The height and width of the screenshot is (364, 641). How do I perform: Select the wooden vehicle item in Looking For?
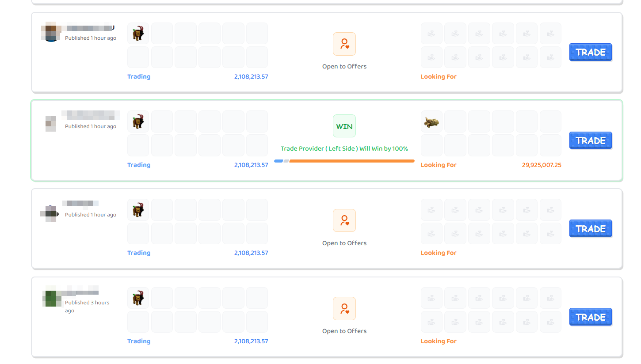click(431, 121)
